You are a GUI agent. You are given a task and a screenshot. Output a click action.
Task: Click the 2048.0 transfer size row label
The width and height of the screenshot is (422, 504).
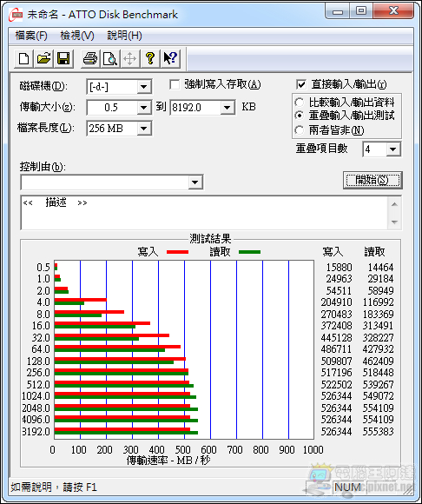pyautogui.click(x=36, y=408)
